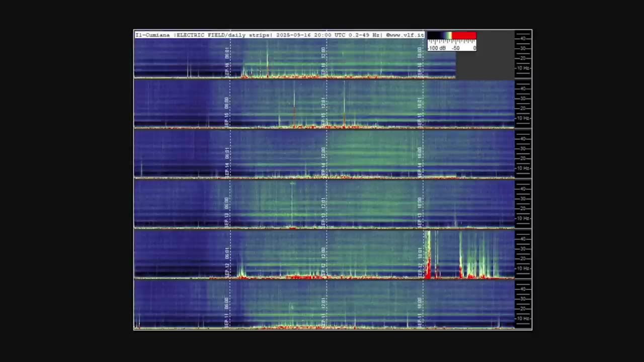The height and width of the screenshot is (362, 644).
Task: Click the SEP 13 06:00 time marker
Action: click(x=227, y=212)
